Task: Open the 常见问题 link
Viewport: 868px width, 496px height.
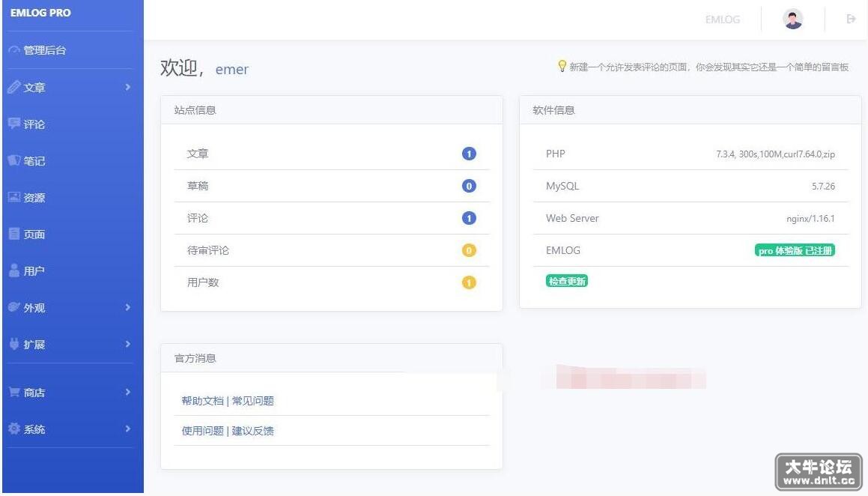Action: (253, 401)
